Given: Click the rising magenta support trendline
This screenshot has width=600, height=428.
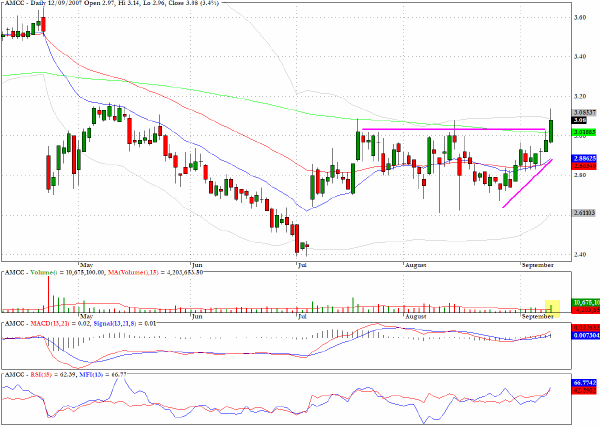Looking at the screenshot, I should [x=527, y=184].
